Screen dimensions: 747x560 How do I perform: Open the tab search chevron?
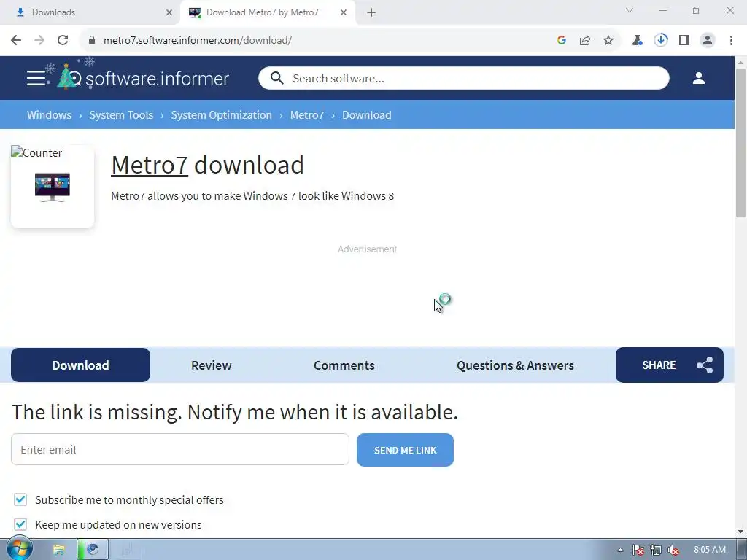[630, 10]
